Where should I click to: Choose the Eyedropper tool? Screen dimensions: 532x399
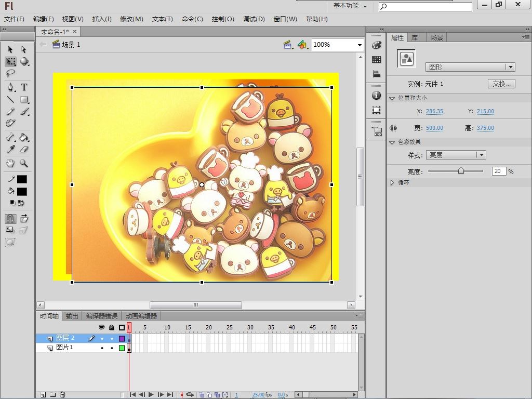(x=10, y=149)
